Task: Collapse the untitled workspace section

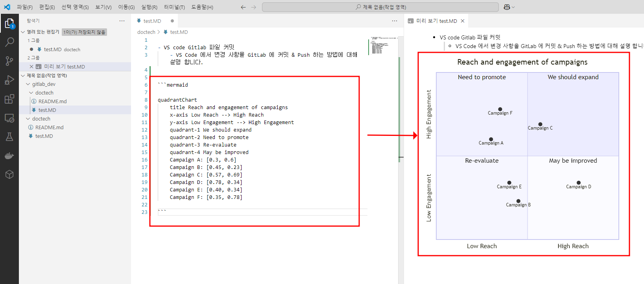Action: 23,75
